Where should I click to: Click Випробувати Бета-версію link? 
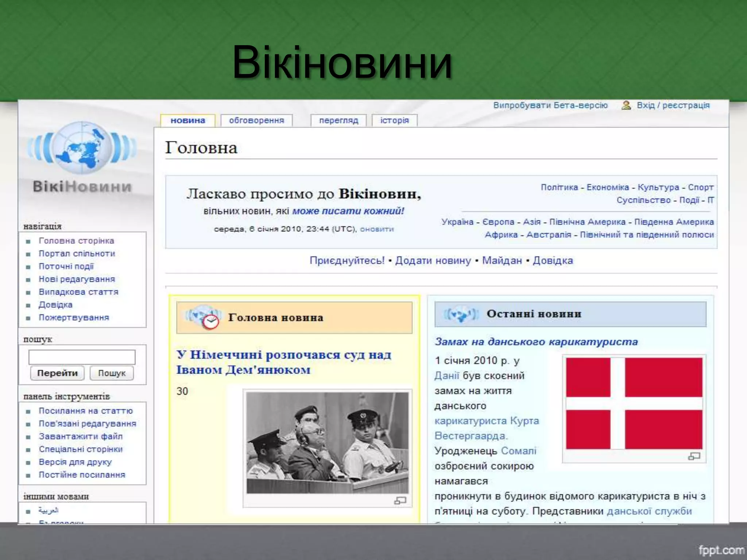(550, 105)
